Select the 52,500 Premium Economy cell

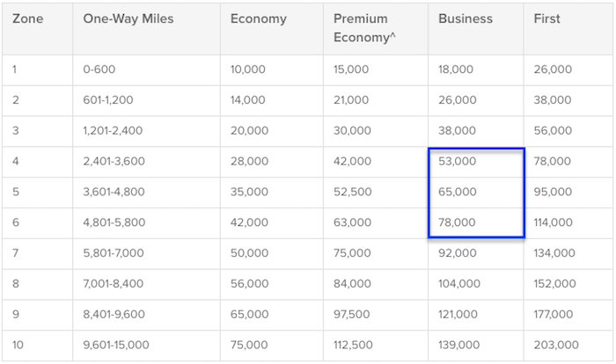click(x=352, y=192)
